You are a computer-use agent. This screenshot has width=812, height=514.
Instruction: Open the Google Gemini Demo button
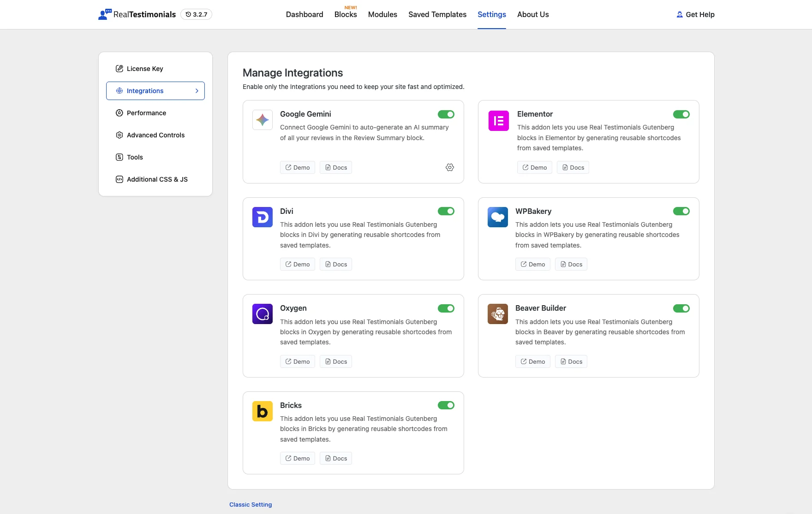pyautogui.click(x=298, y=167)
